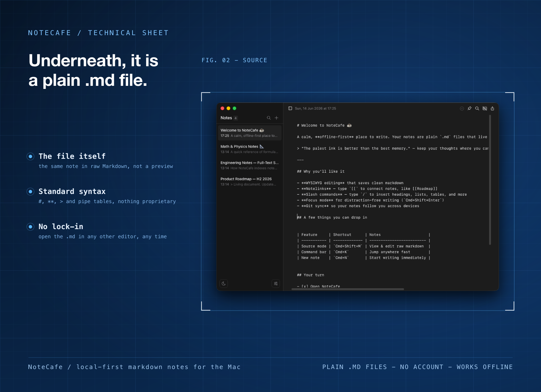Image resolution: width=541 pixels, height=392 pixels.
Task: Place cursor in the '## Why you'll like it' line
Action: point(321,171)
